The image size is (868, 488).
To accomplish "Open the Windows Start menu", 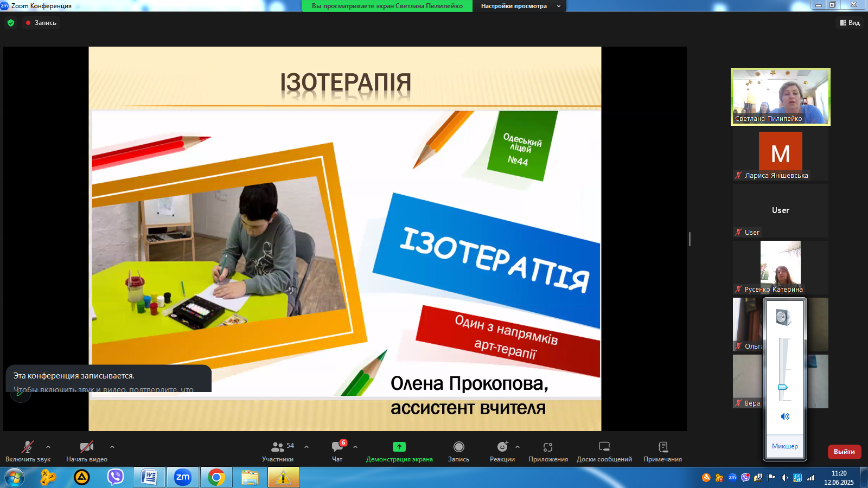I will point(15,478).
